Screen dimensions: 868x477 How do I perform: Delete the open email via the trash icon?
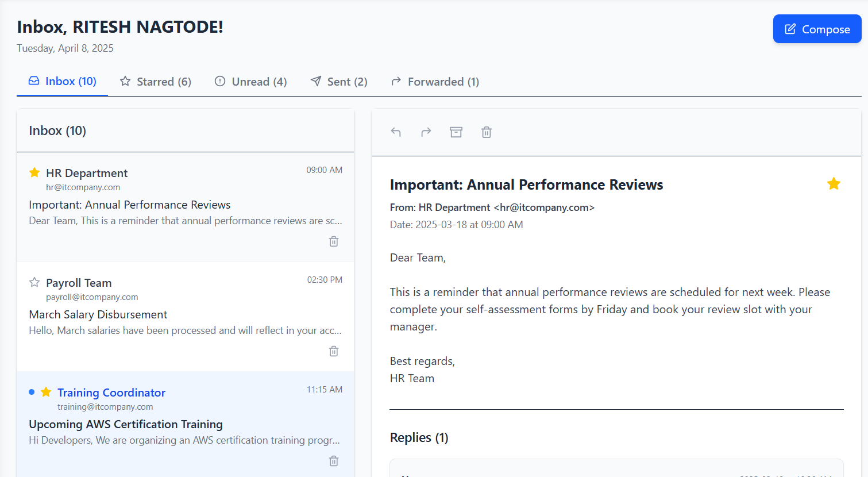click(x=486, y=132)
